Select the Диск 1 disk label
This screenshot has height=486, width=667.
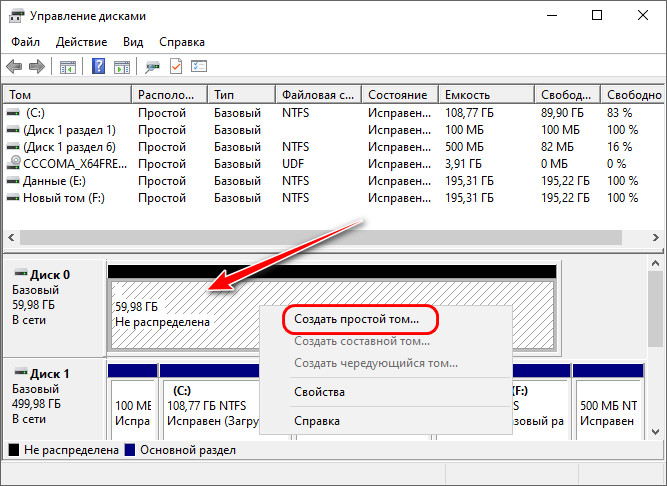[x=54, y=399]
